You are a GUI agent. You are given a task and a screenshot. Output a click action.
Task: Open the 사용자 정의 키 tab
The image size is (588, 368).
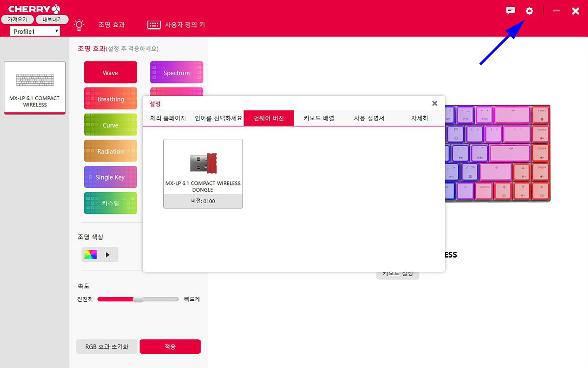[x=185, y=25]
